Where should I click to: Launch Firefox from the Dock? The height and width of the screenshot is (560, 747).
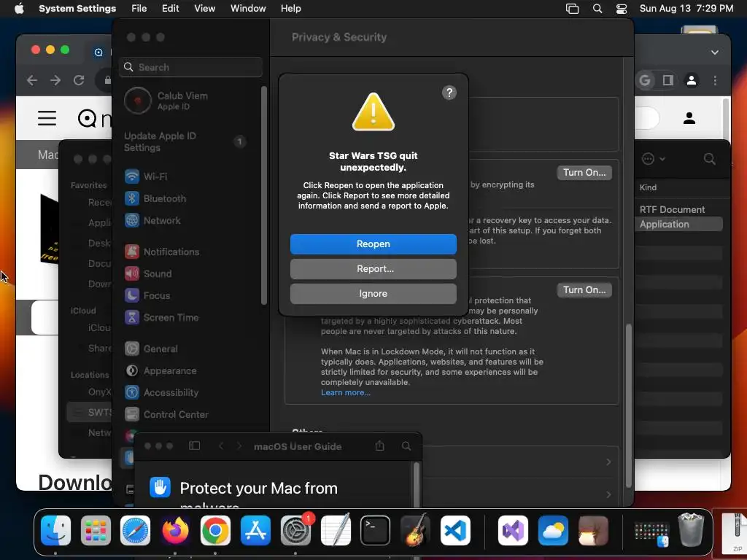point(175,531)
